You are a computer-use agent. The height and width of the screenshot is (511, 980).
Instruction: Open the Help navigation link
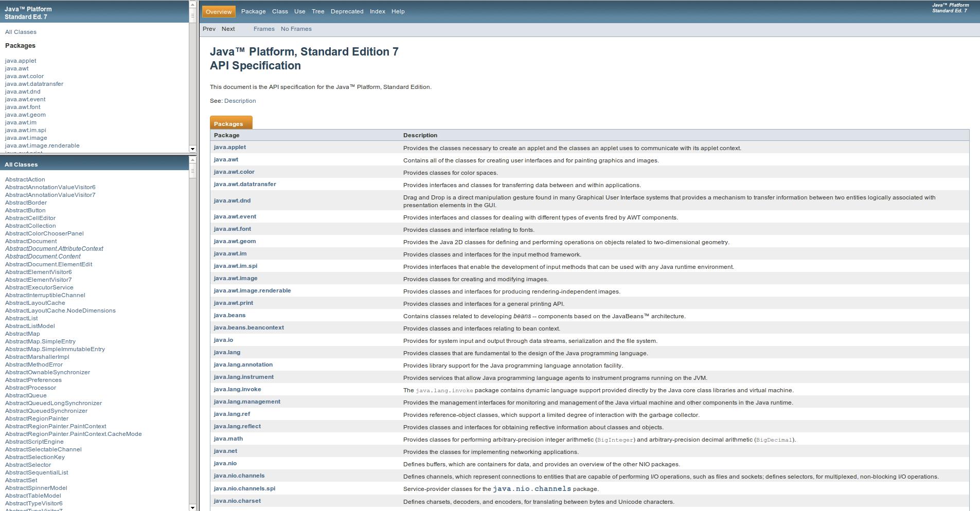pos(398,11)
